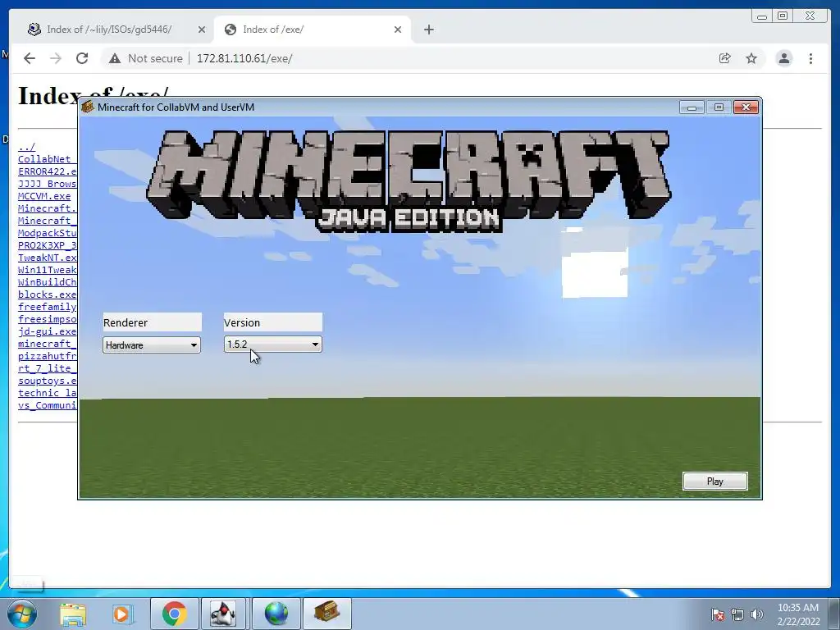Viewport: 840px width, 630px height.
Task: Click the ERROR422 file link
Action: (47, 171)
